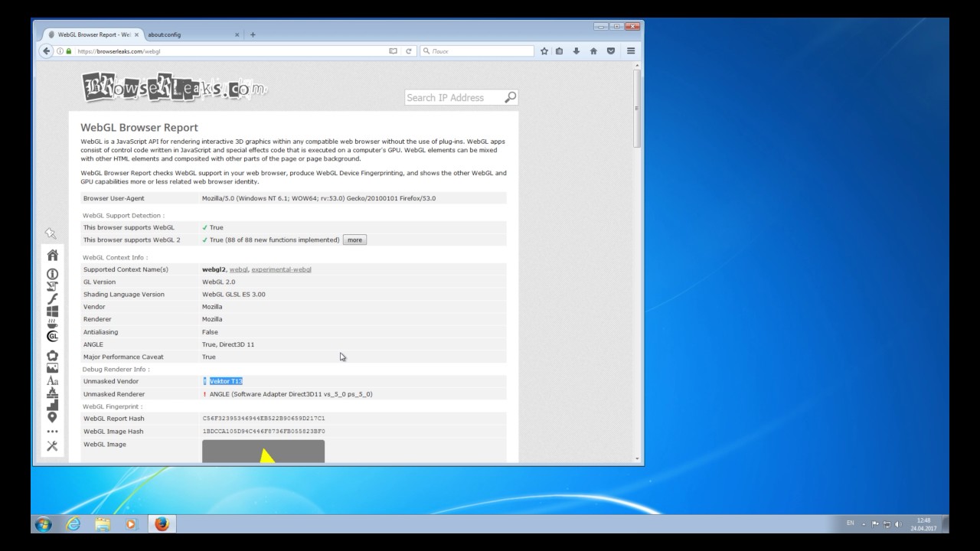Screen dimensions: 980x551
Task: Bookmark this page with the star icon
Action: 544,51
